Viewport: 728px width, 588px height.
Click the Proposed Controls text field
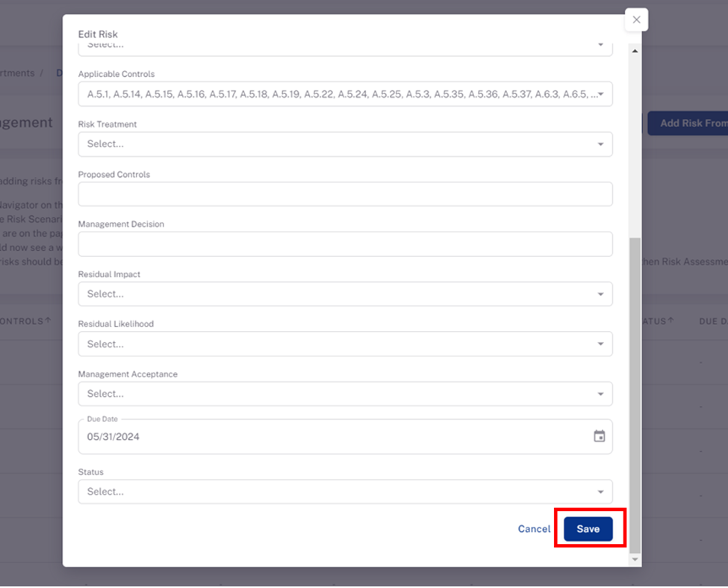tap(345, 194)
